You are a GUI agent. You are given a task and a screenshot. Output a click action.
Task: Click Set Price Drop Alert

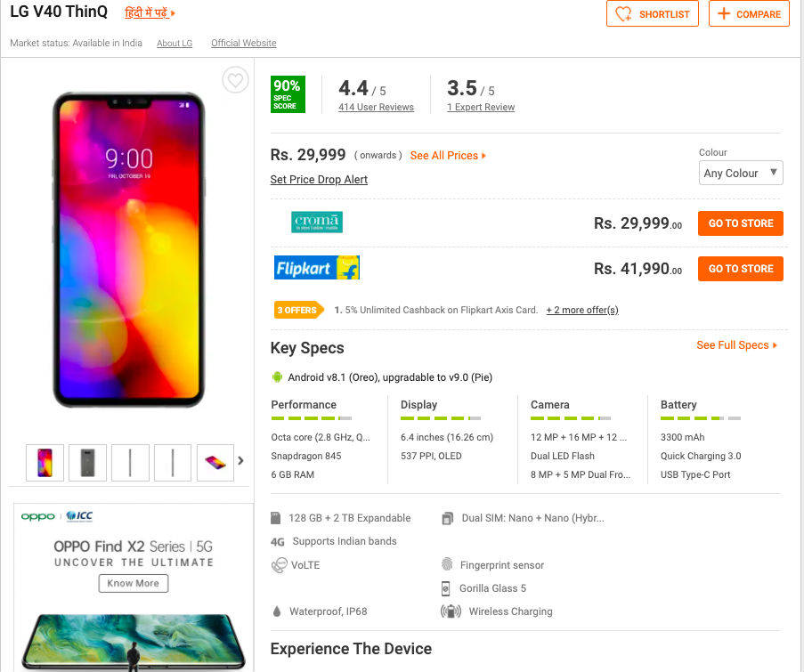tap(319, 180)
